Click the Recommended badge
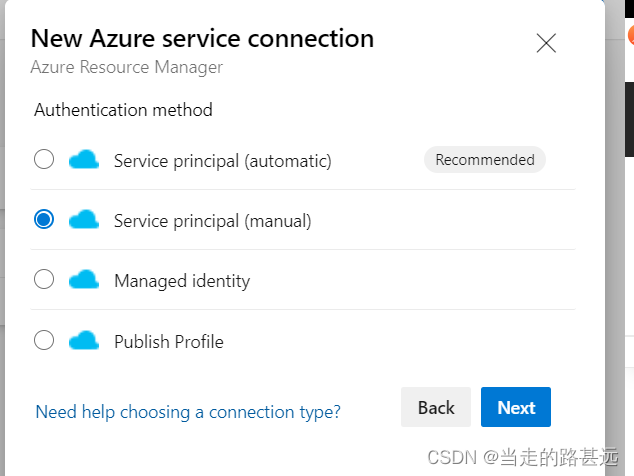This screenshot has height=476, width=634. tap(485, 160)
